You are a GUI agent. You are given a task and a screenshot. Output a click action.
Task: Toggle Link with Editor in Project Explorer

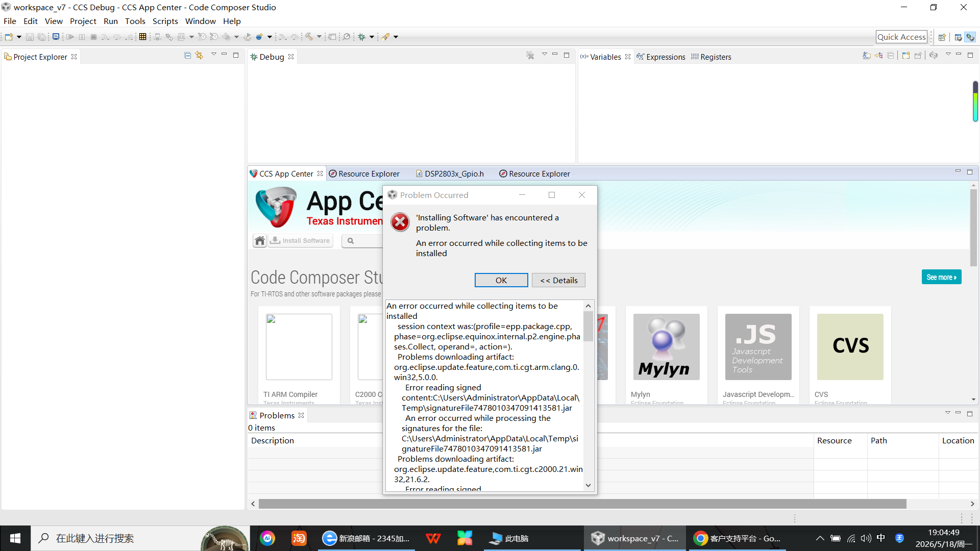[x=199, y=55]
